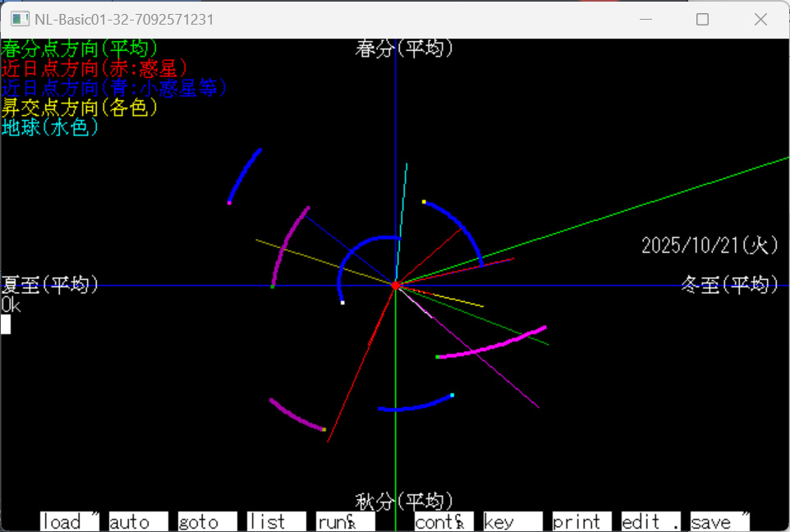Click the left axis label '夏至(平均)'
The image size is (790, 532).
coord(50,285)
